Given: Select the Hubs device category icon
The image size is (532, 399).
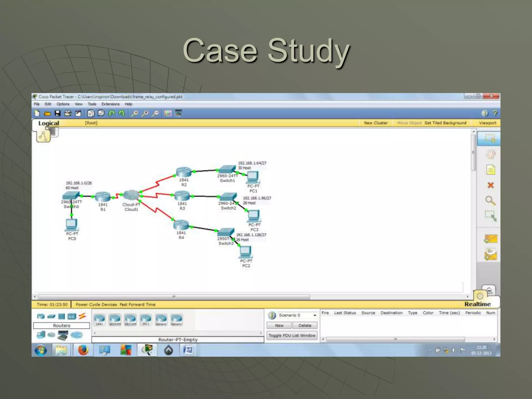Looking at the screenshot, I should 62,316.
